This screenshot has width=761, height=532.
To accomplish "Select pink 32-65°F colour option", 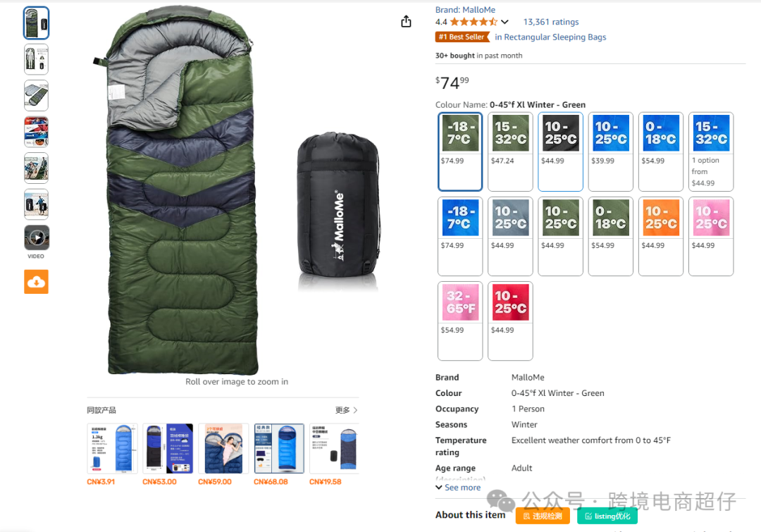I will point(460,321).
